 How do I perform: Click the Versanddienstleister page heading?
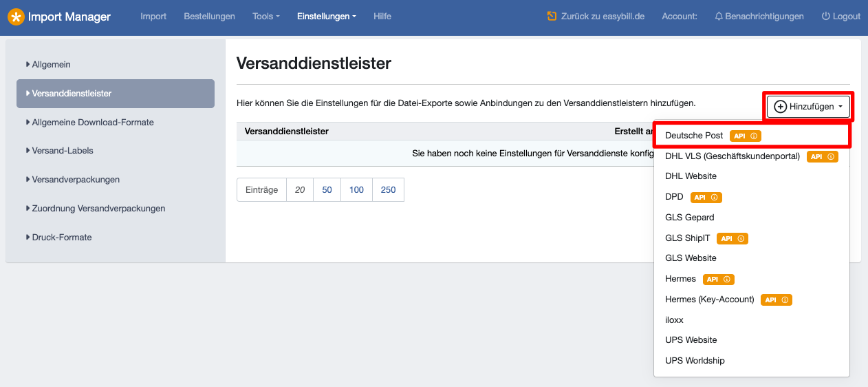(314, 63)
